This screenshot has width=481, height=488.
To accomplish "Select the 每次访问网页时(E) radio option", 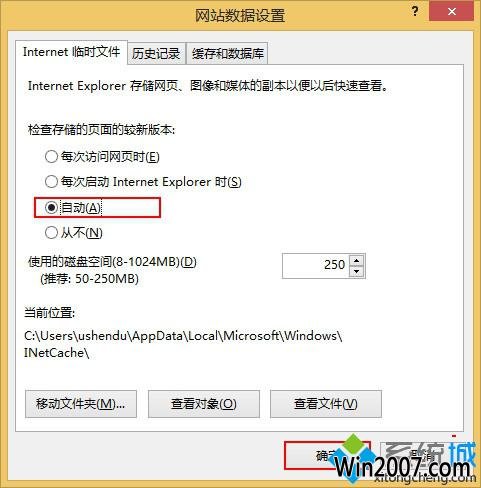I will click(x=102, y=156).
